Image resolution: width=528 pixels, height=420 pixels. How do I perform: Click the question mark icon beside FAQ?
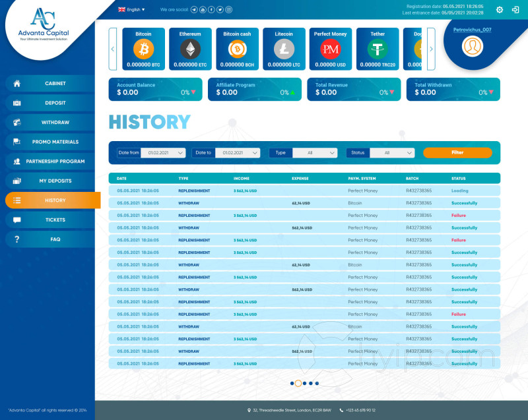(x=17, y=239)
